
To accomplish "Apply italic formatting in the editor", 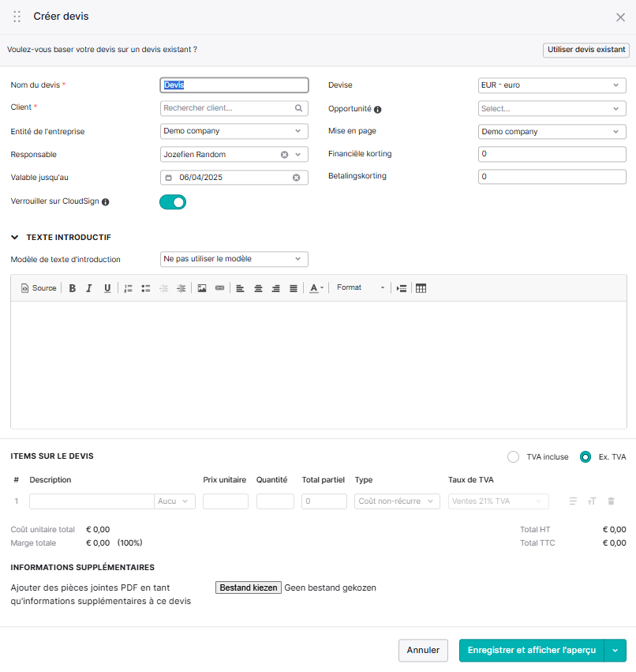I will click(x=89, y=288).
